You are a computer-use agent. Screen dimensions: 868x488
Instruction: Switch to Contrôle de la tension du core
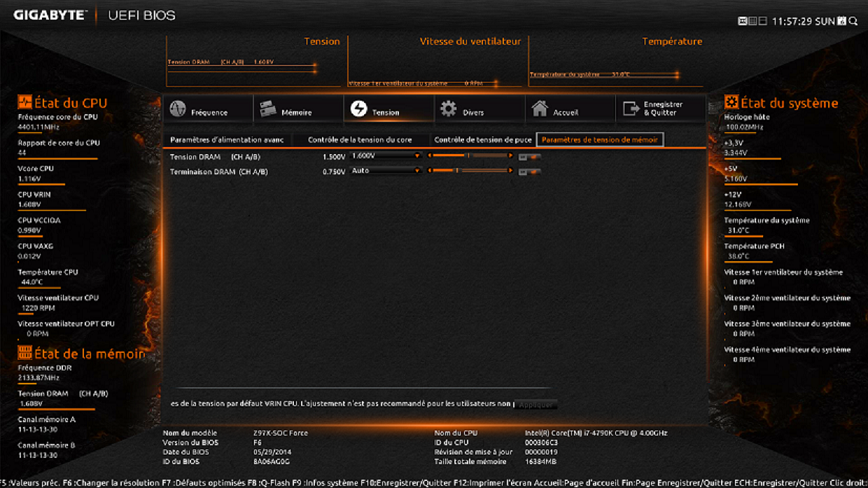(360, 140)
